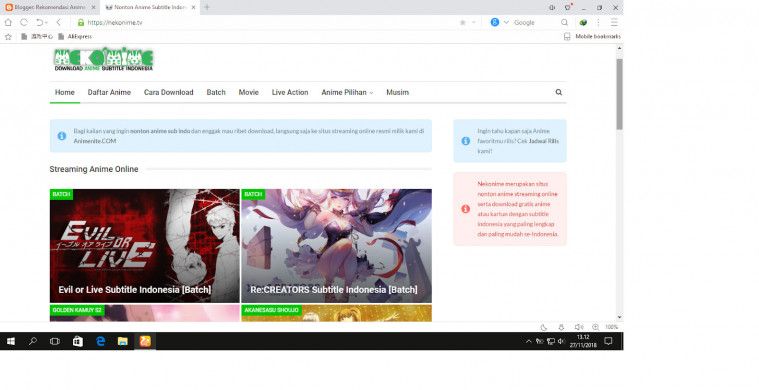Open the Musim menu item
Screen dimensions: 759x390
(x=397, y=92)
